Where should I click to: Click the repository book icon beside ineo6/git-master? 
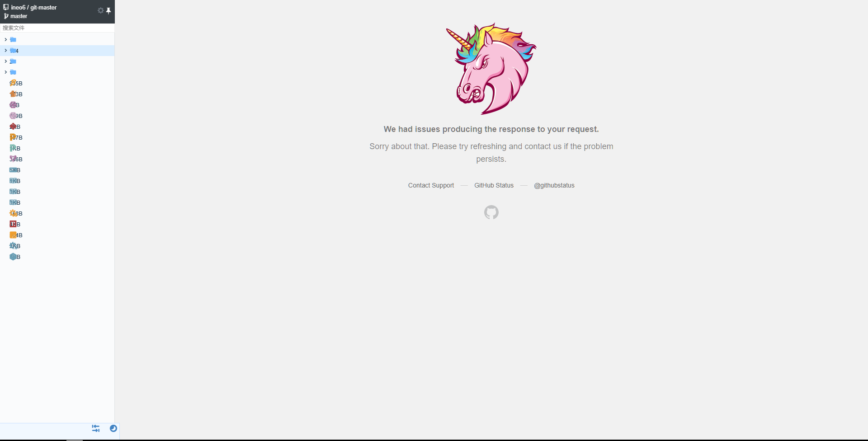[6, 7]
